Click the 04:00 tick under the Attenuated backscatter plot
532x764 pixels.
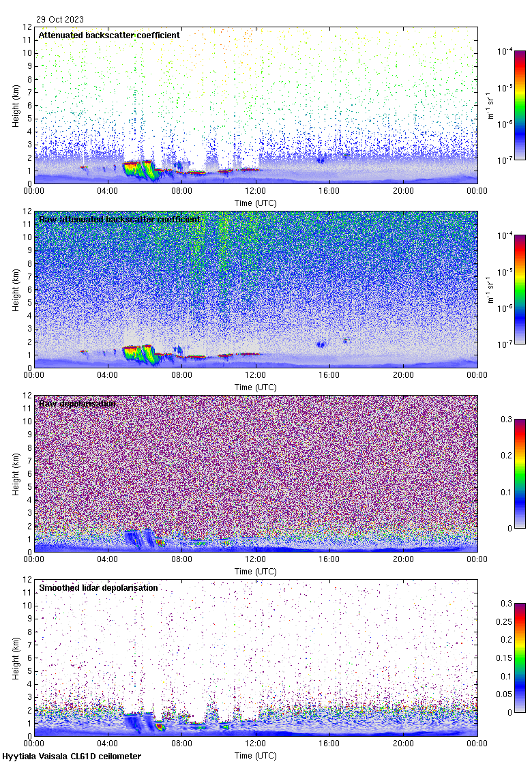coord(107,191)
